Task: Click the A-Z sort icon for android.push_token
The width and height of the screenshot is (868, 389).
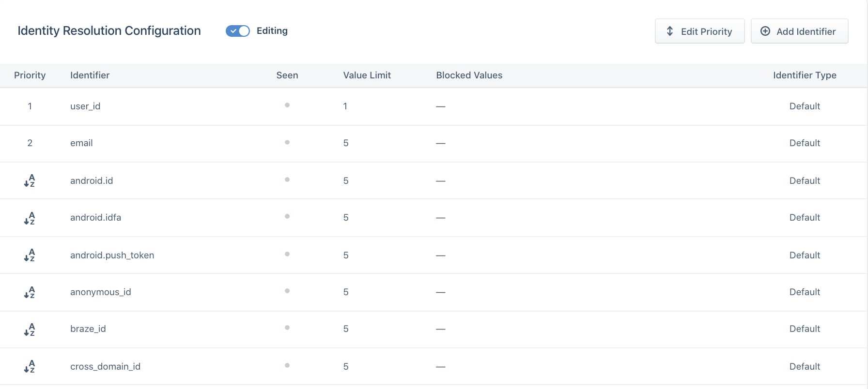Action: click(x=30, y=255)
